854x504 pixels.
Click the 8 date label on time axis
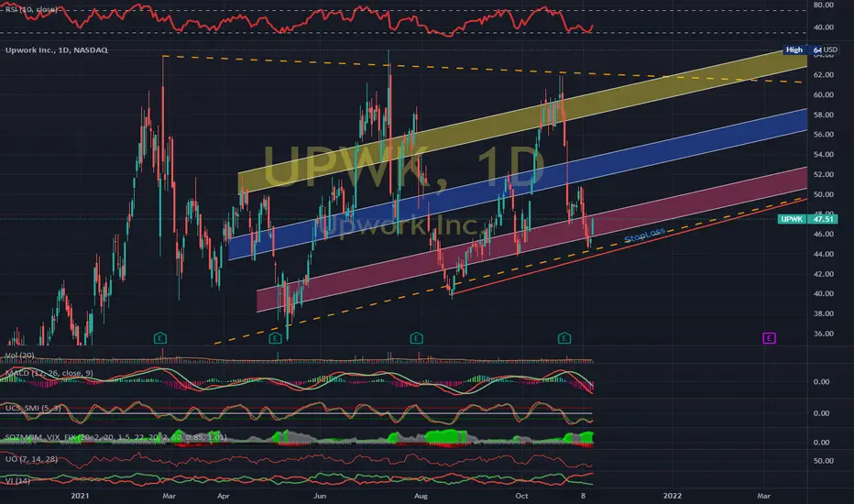pos(584,496)
